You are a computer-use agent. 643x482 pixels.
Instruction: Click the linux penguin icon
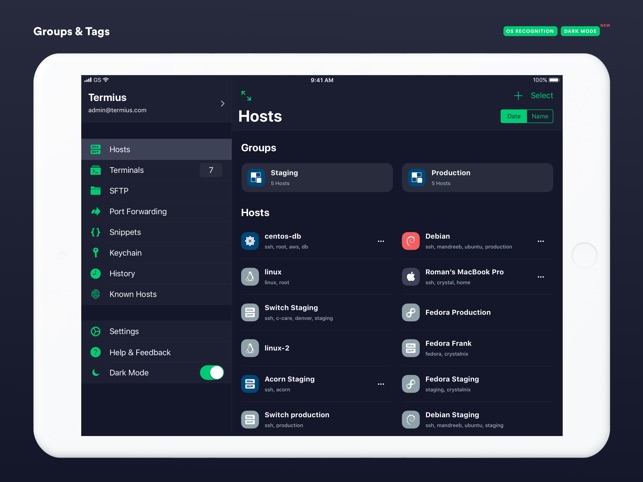(250, 277)
